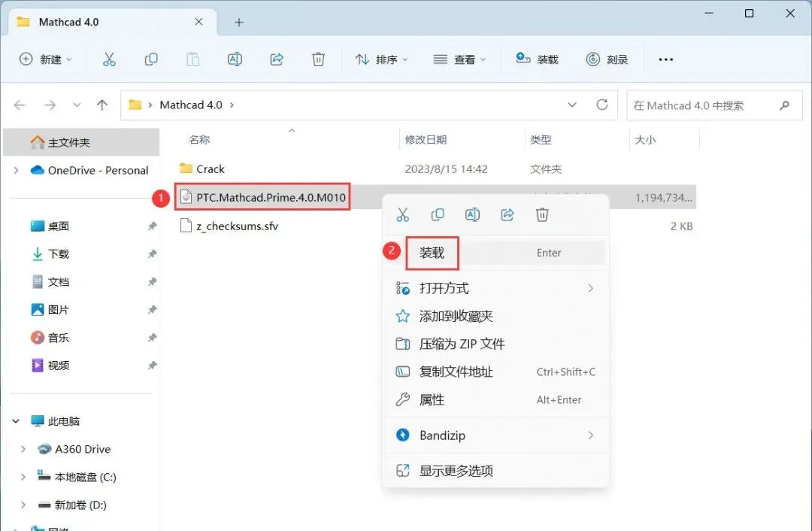Click the toolbar Rename icon
The height and width of the screenshot is (531, 812).
click(x=235, y=59)
